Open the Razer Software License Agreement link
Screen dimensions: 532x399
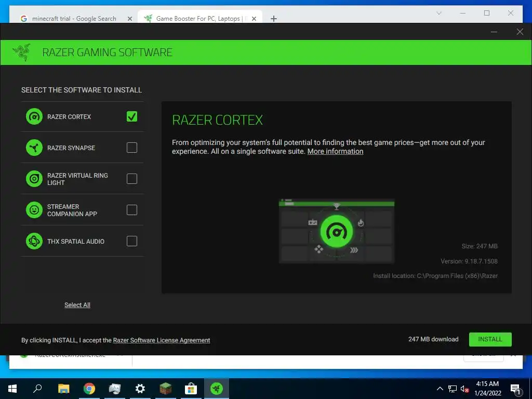pyautogui.click(x=162, y=340)
